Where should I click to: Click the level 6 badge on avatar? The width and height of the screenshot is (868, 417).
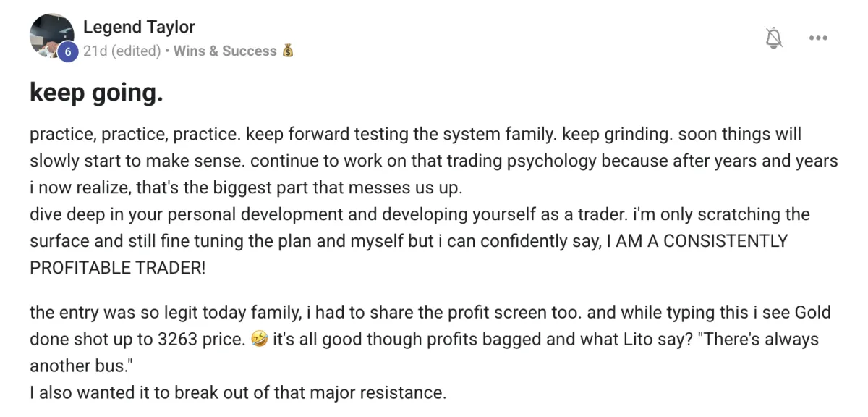tap(67, 51)
